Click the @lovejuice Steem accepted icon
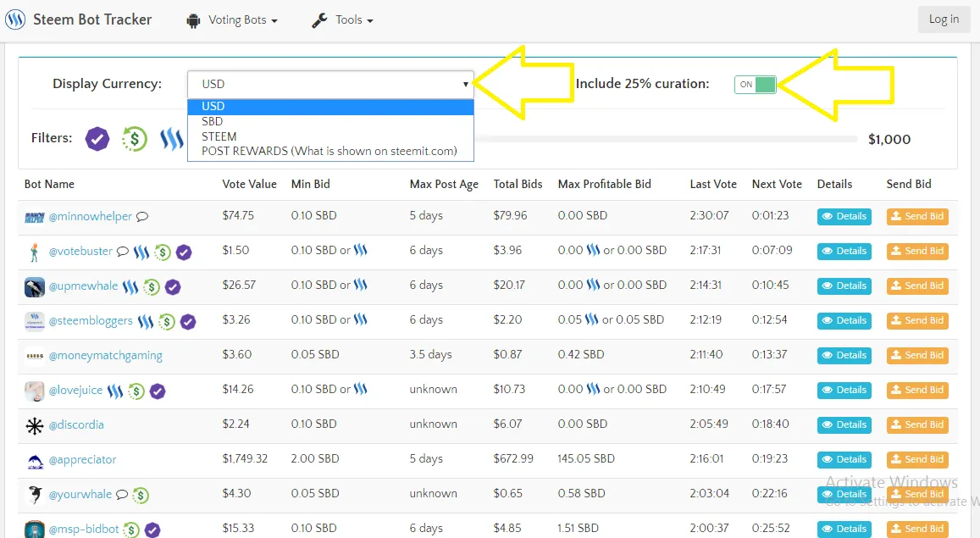Image resolution: width=980 pixels, height=538 pixels. click(115, 391)
